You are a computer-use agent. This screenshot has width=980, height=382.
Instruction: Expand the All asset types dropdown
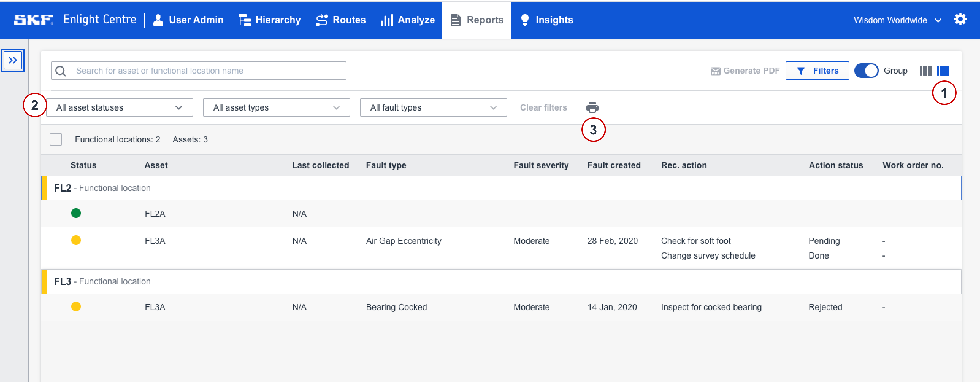coord(276,108)
